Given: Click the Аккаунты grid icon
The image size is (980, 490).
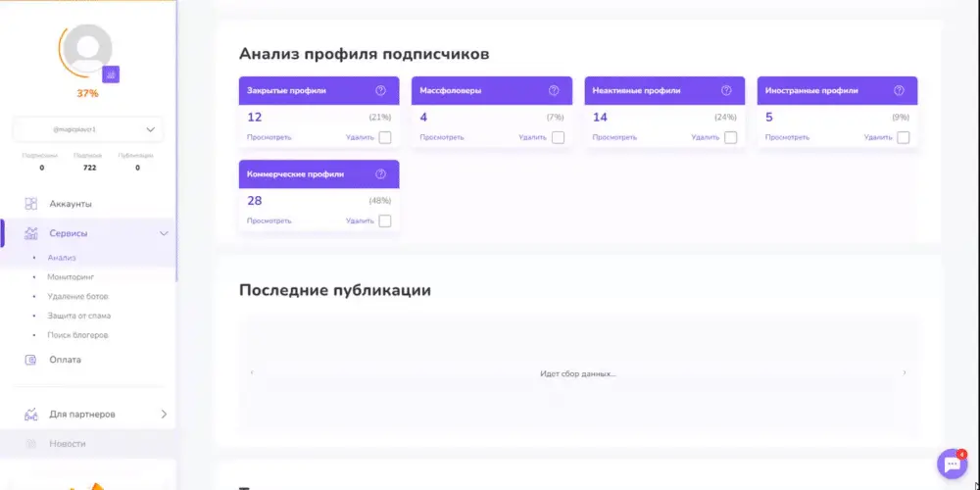Looking at the screenshot, I should [30, 204].
